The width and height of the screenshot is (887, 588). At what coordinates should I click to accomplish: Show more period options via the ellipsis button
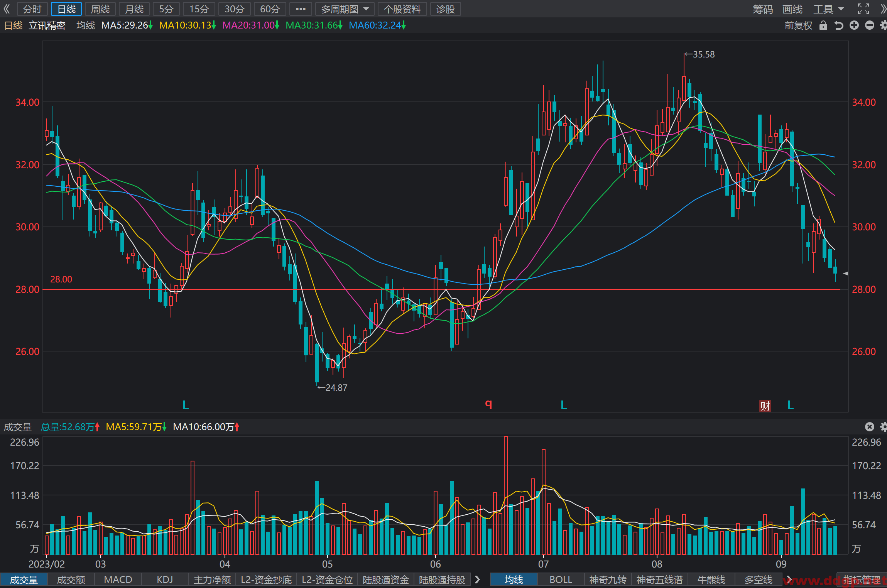click(x=301, y=9)
